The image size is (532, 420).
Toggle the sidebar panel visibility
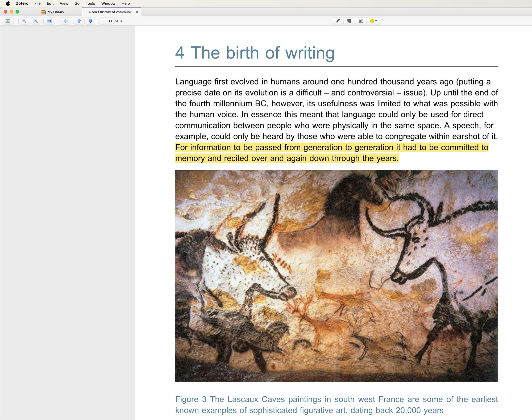[x=8, y=21]
